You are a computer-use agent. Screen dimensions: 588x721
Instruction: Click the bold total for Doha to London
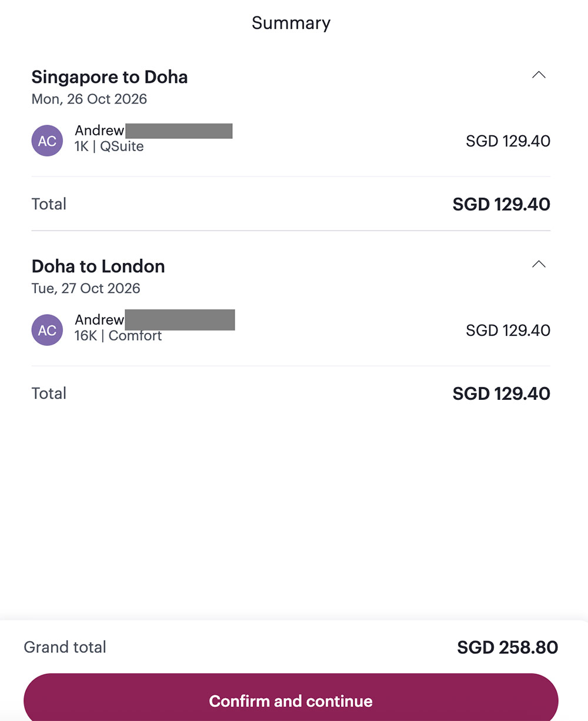pos(501,393)
